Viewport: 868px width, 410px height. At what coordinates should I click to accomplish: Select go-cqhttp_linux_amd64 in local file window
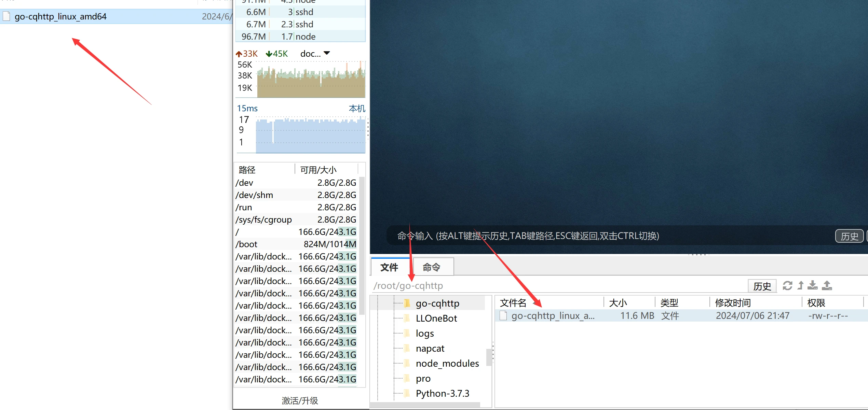116,16
